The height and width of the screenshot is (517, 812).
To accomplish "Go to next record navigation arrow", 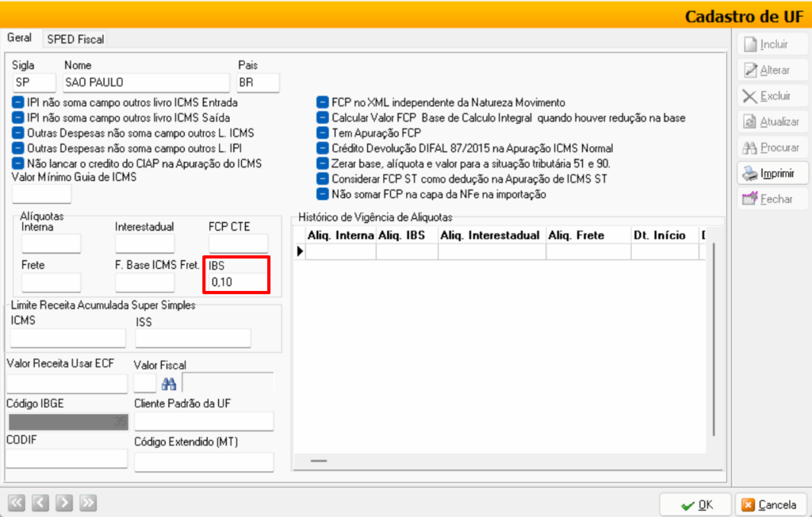I will click(x=64, y=502).
